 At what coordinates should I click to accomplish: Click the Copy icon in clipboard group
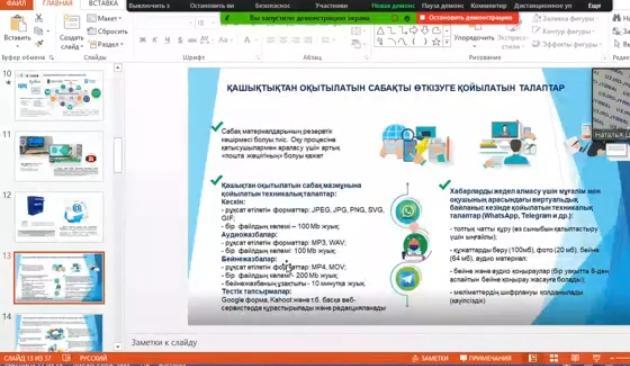coord(39,31)
